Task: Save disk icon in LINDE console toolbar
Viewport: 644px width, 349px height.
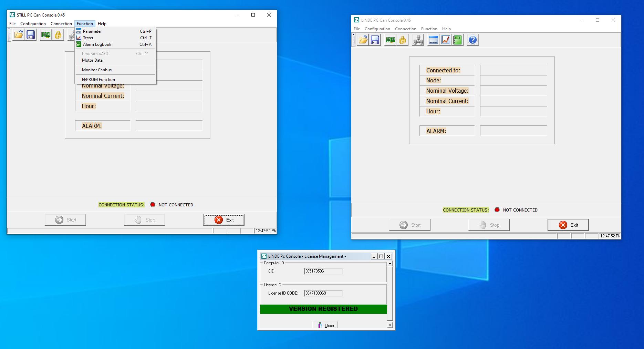Action: (375, 40)
